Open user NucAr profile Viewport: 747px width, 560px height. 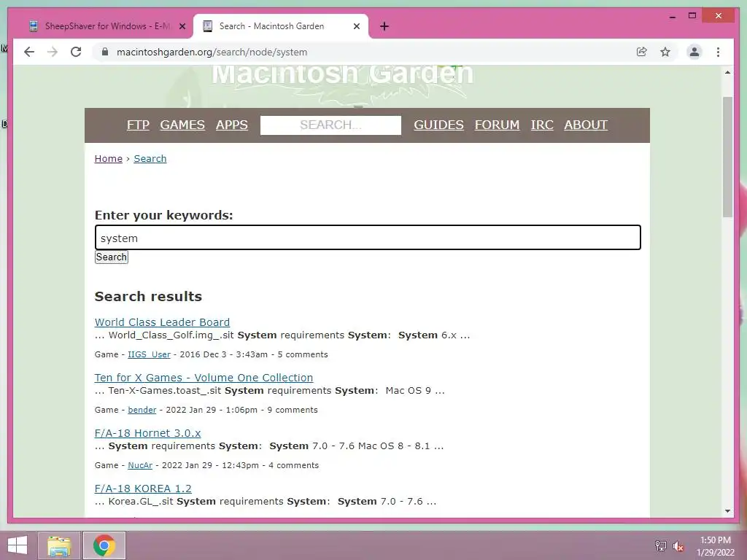tap(140, 465)
